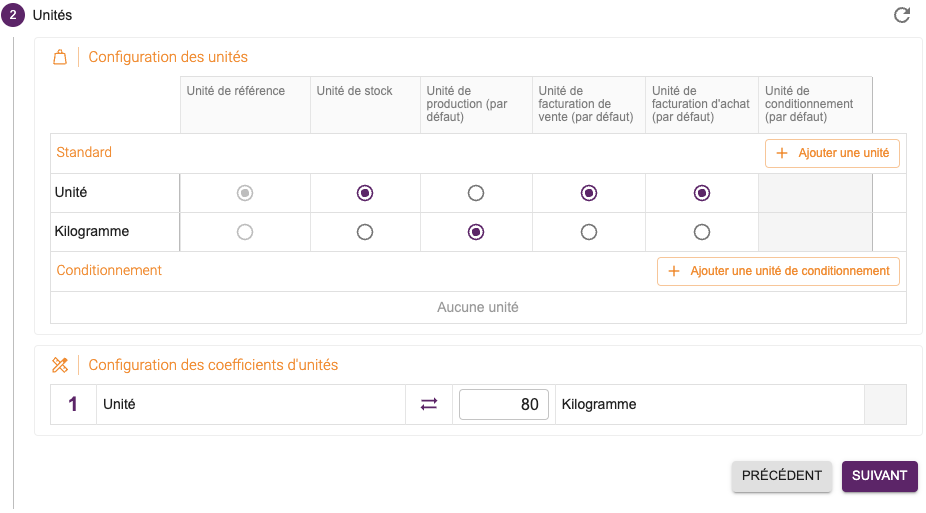The width and height of the screenshot is (926, 513).
Task: Click the number 1 coefficient row marker
Action: (73, 404)
